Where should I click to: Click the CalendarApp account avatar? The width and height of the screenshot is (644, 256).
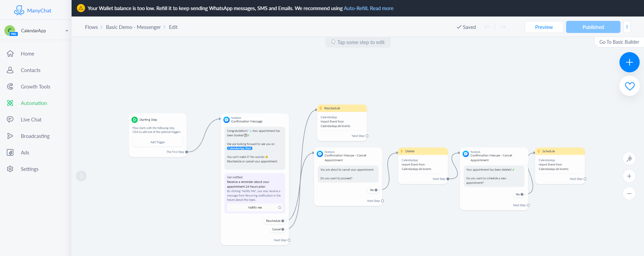pos(10,31)
